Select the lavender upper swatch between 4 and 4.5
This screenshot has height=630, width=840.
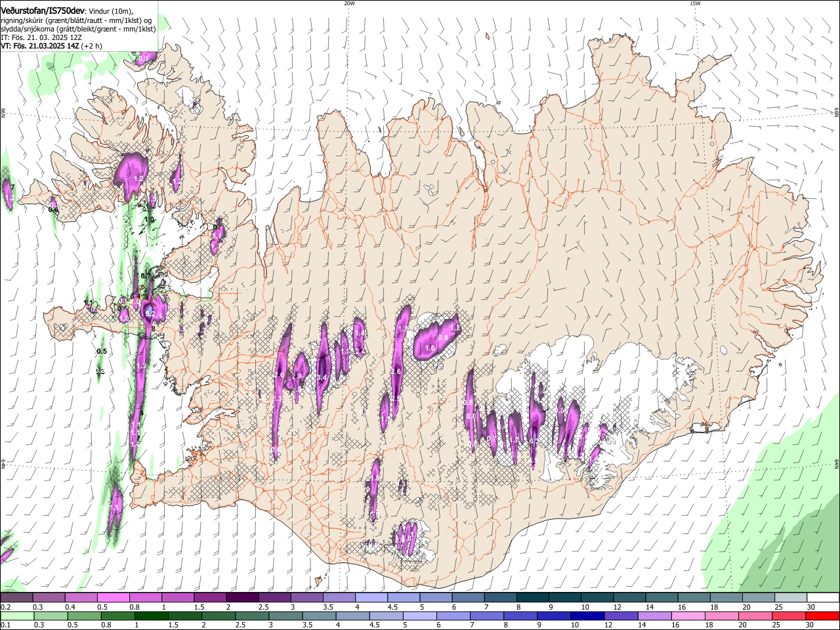point(371,597)
